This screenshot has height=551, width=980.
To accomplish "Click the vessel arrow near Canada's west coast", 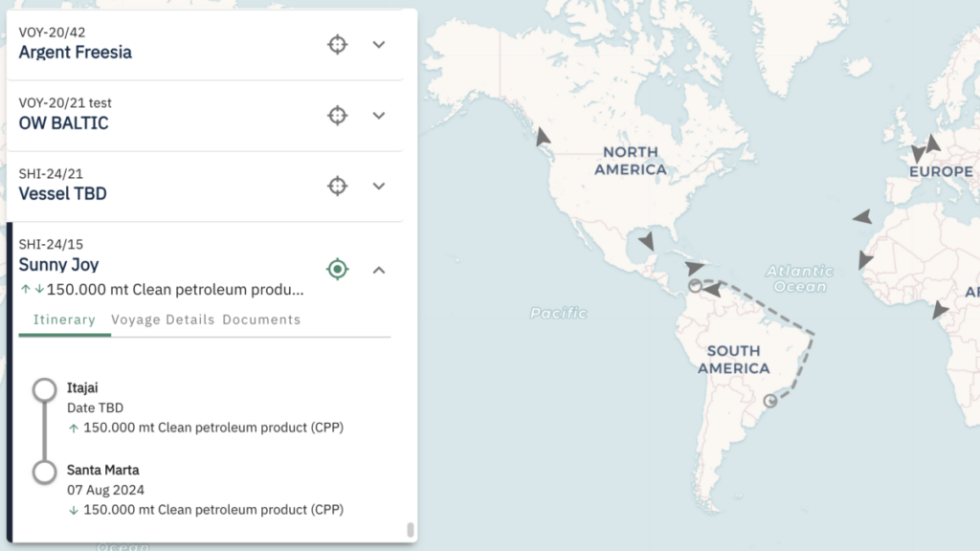I will tap(543, 137).
